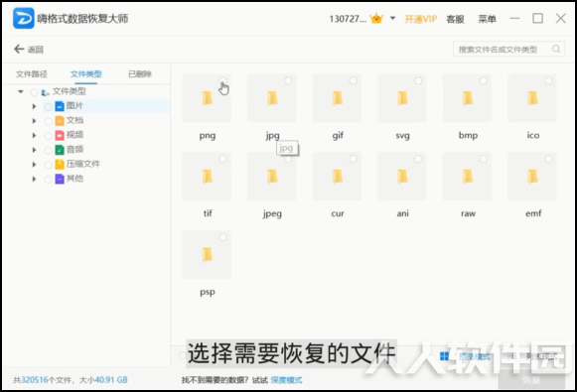Select the bmp folder radio circle

tap(484, 80)
